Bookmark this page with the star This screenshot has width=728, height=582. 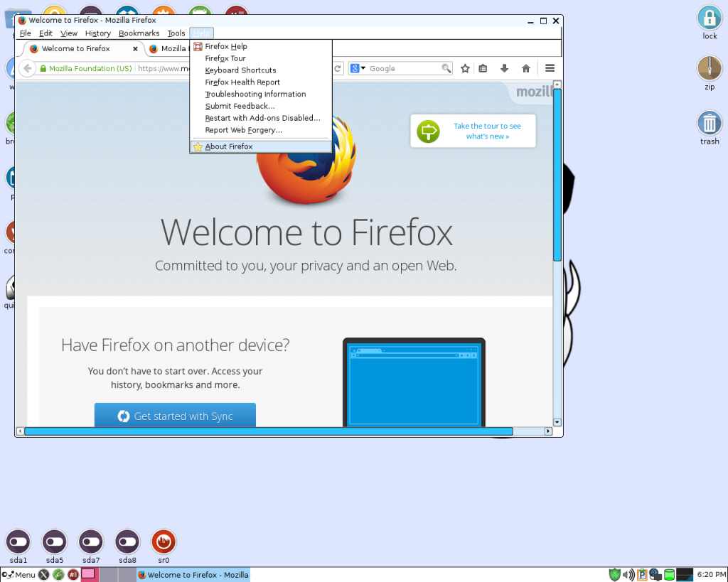pos(465,69)
